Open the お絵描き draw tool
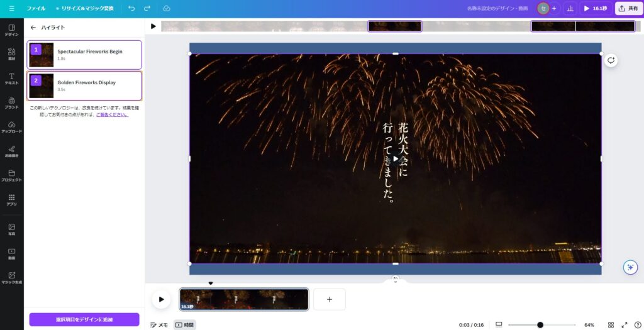Viewport: 644px width, 330px height. tap(11, 151)
